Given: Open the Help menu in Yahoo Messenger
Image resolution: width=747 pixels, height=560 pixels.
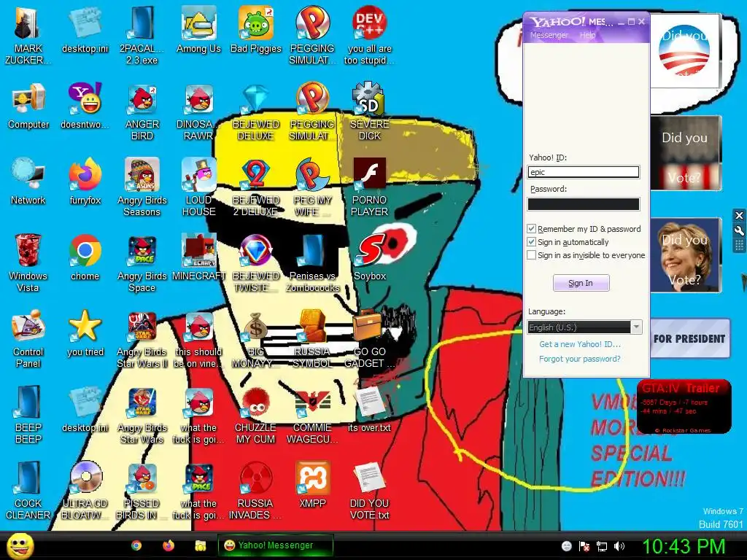Looking at the screenshot, I should click(587, 35).
